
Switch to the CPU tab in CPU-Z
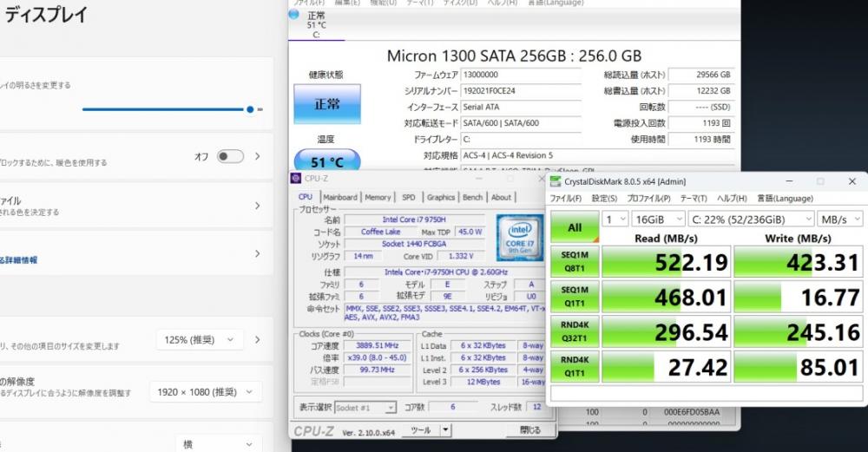pyautogui.click(x=306, y=197)
